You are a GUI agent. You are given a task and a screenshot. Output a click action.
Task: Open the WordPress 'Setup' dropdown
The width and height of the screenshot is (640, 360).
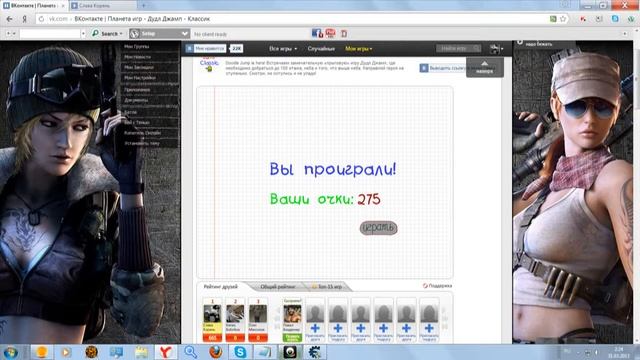click(159, 33)
